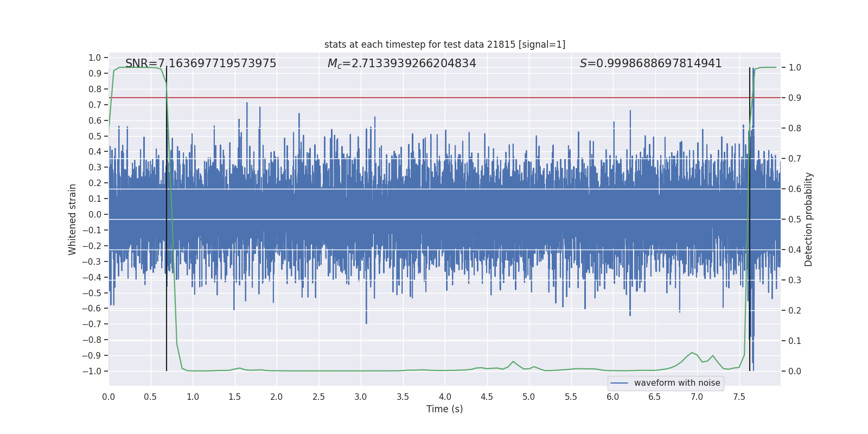The height and width of the screenshot is (434, 868).
Task: Click the 0.9 tick on detection probability axis
Action: coord(794,98)
